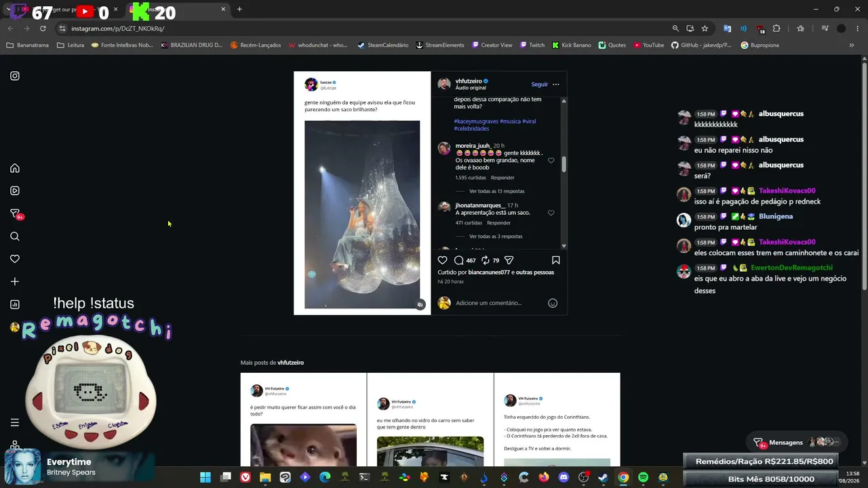
Task: Create a new post with the plus icon
Action: pyautogui.click(x=15, y=281)
